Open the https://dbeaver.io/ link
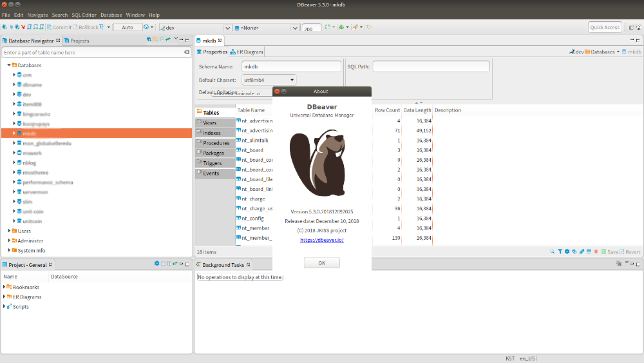Image resolution: width=644 pixels, height=363 pixels. click(x=321, y=240)
